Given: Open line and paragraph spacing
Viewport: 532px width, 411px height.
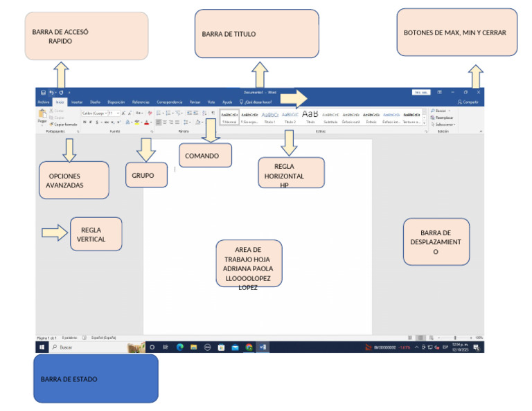Looking at the screenshot, I should tap(186, 122).
